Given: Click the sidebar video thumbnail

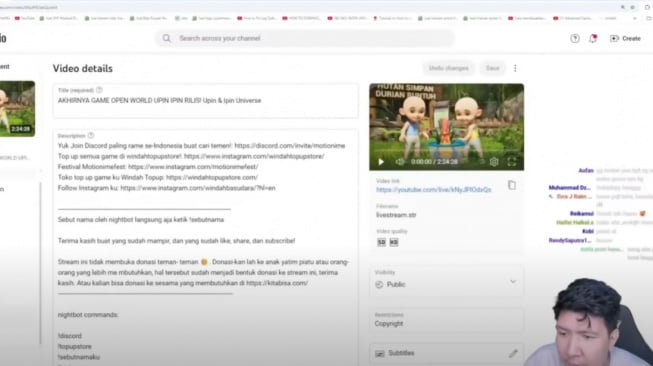Looking at the screenshot, I should 17,109.
